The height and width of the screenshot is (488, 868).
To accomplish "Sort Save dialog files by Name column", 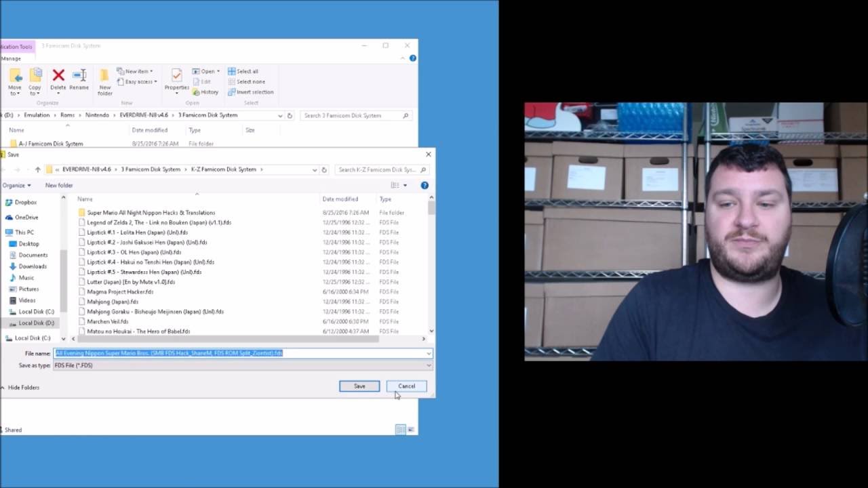I will click(197, 199).
